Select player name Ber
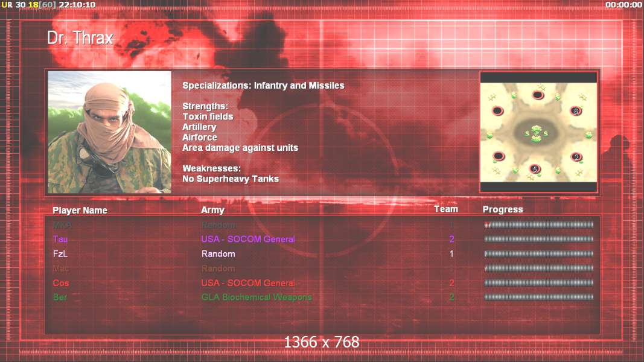644x362 pixels. click(x=60, y=297)
